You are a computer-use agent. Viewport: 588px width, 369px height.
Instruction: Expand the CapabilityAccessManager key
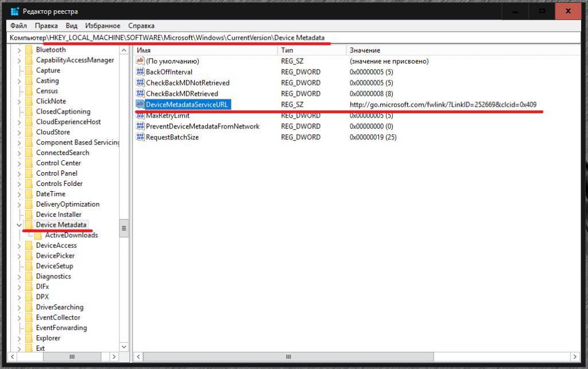19,60
